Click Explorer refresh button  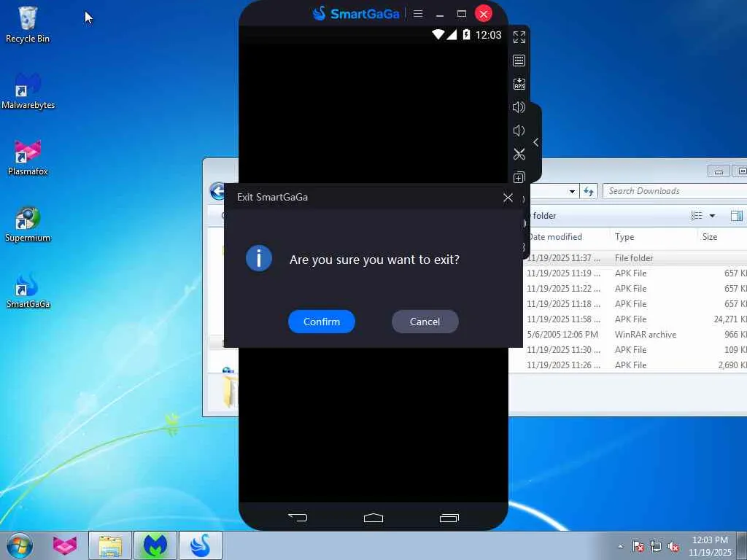click(x=589, y=192)
